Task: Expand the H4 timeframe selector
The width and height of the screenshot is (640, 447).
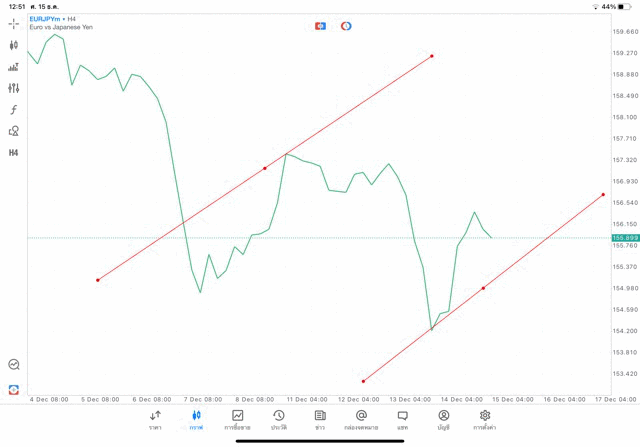Action: (x=14, y=153)
